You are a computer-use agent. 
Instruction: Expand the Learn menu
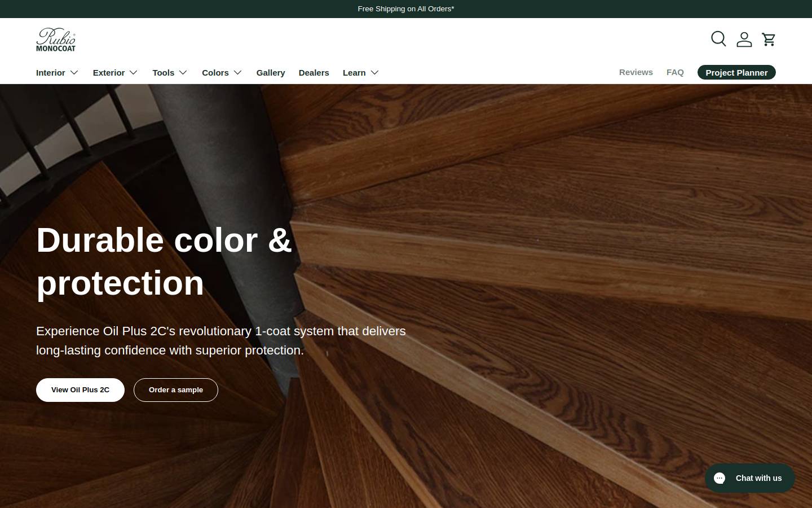coord(361,72)
